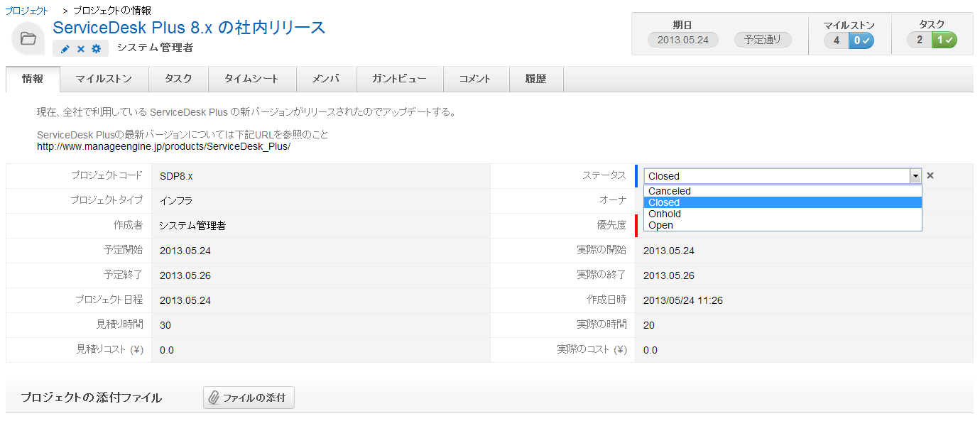The image size is (980, 421).
Task: Click the プロジェクト breadcrumb link
Action: tap(27, 11)
